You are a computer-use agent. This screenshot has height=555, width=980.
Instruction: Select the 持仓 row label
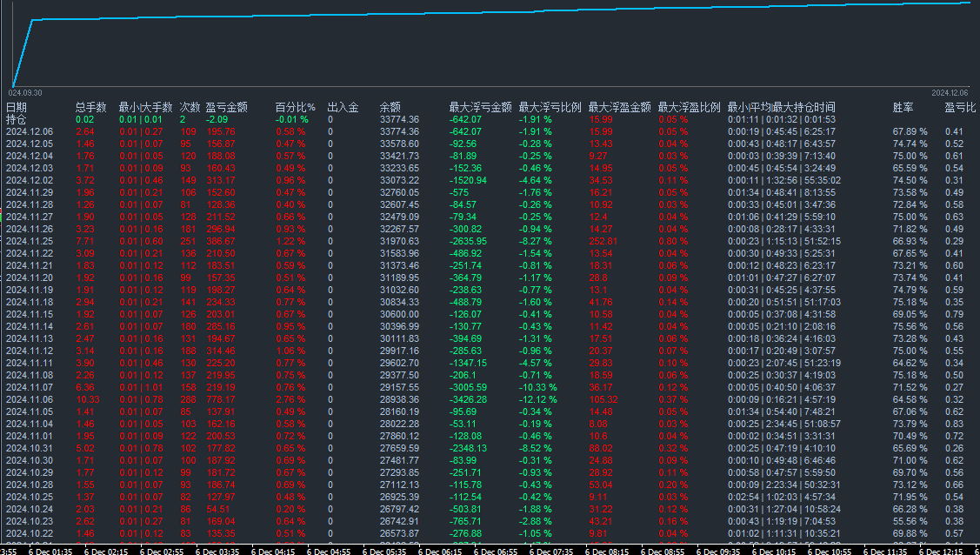tap(17, 119)
